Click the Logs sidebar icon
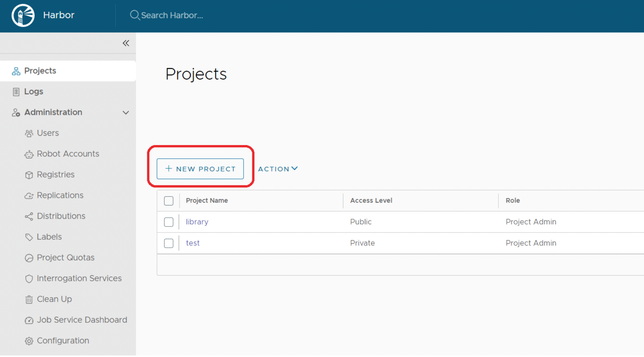Viewport: 644px width, 357px height. point(16,92)
